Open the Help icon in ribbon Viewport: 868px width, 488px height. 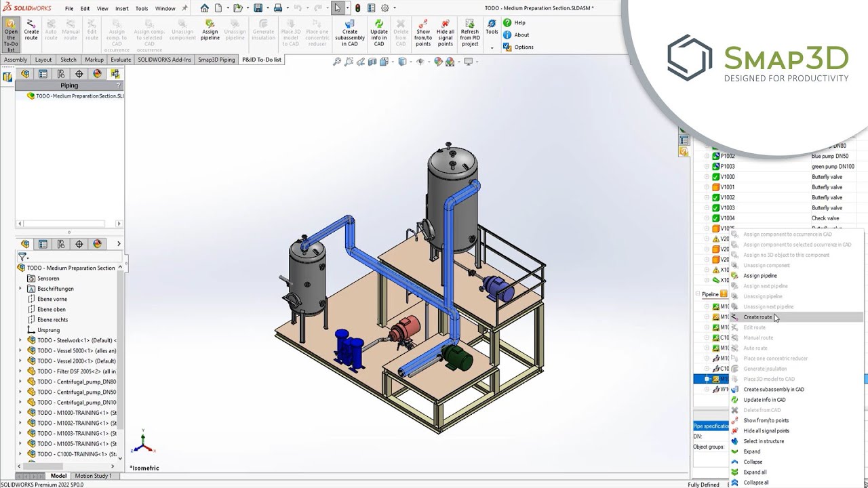coord(507,22)
